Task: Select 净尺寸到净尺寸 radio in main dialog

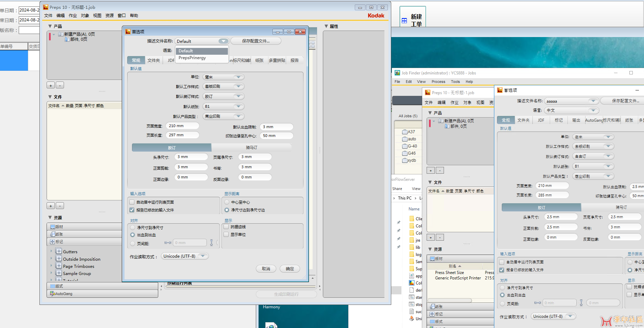Action: [x=133, y=228]
